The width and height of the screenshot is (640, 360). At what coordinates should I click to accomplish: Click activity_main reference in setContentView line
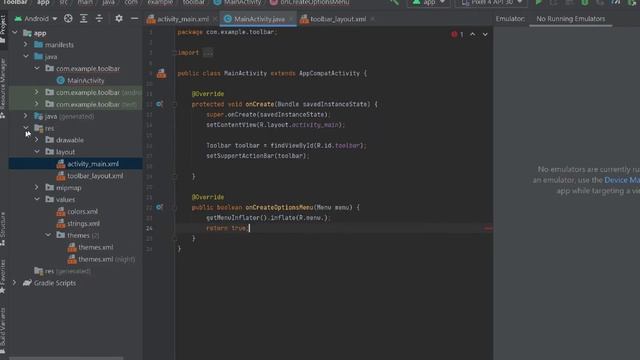pos(315,125)
